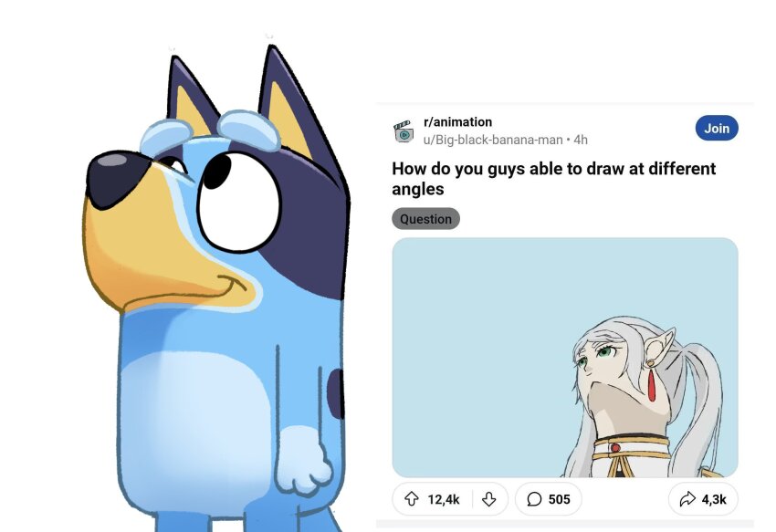This screenshot has height=532, width=776.
Task: Click the 4,3k share count
Action: click(x=714, y=499)
